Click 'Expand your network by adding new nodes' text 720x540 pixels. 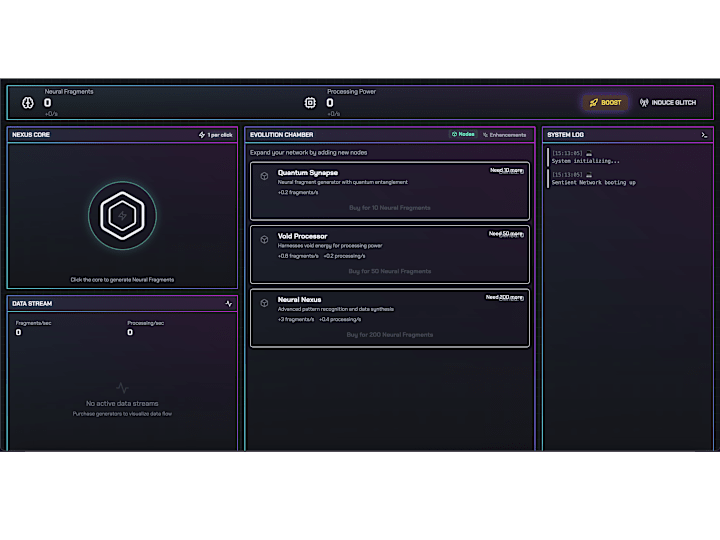(x=309, y=152)
